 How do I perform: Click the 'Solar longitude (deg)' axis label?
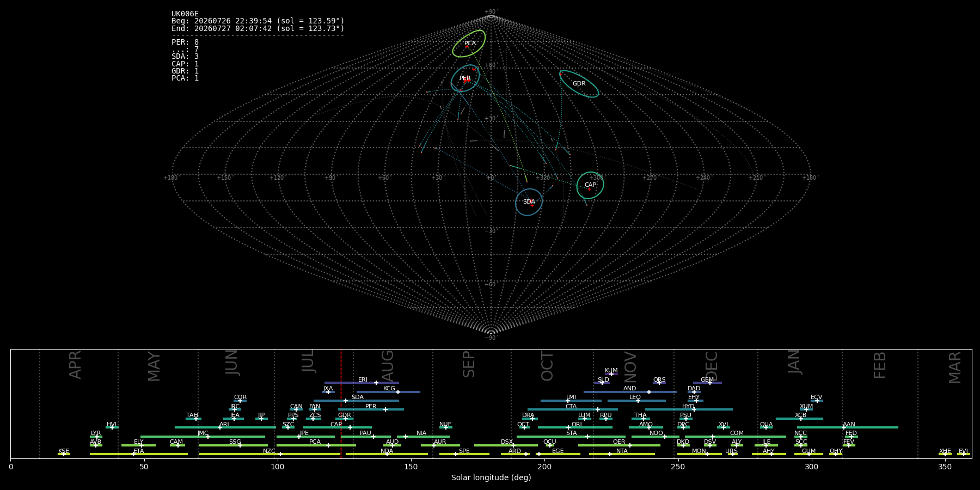pos(491,477)
